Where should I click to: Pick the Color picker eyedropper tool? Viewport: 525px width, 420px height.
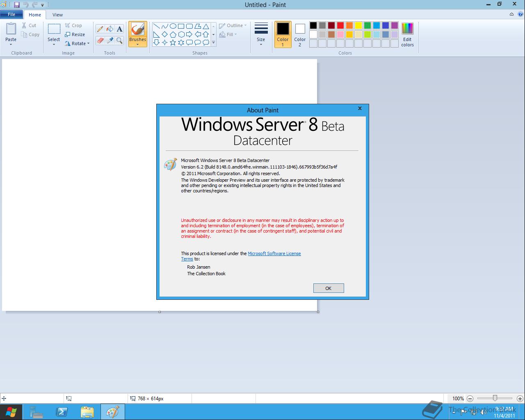[110, 40]
